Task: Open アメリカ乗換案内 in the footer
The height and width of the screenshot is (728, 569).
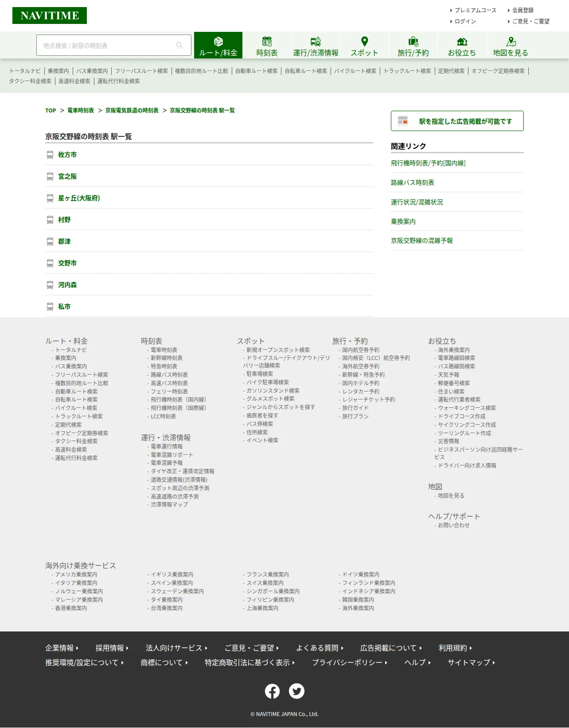Action: click(76, 575)
